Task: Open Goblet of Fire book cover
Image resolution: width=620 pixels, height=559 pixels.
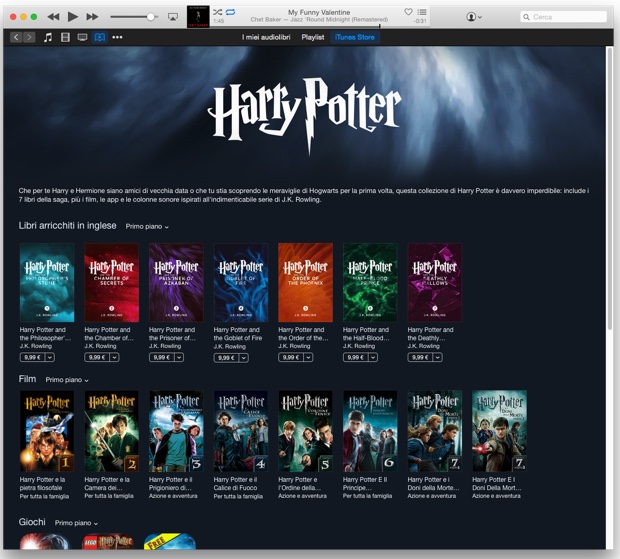Action: [241, 283]
